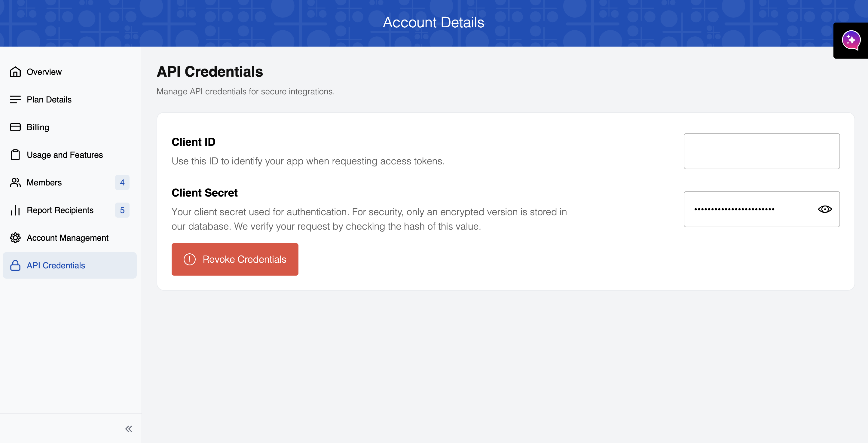Click the Plan Details lines icon
Screen dimensions: 868x443
tap(15, 99)
